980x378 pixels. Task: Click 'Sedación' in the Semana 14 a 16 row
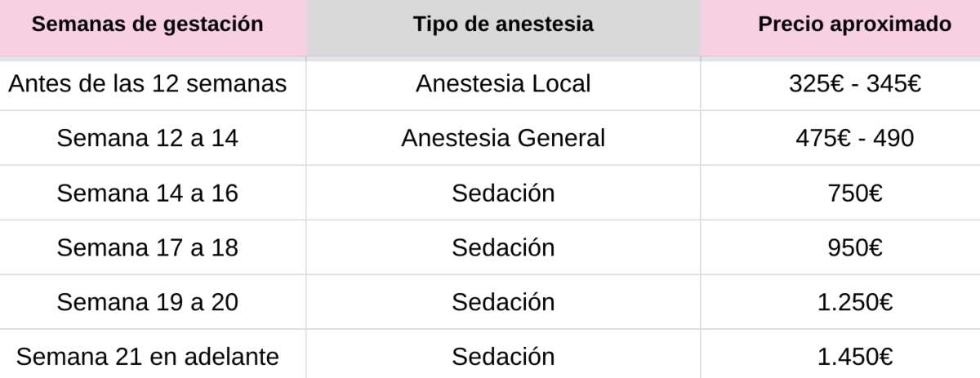pyautogui.click(x=503, y=193)
